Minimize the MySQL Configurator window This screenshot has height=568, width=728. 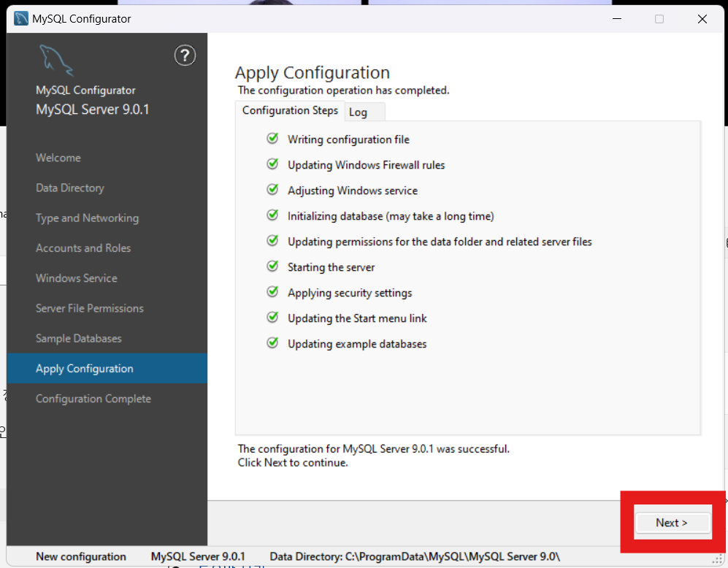point(617,18)
